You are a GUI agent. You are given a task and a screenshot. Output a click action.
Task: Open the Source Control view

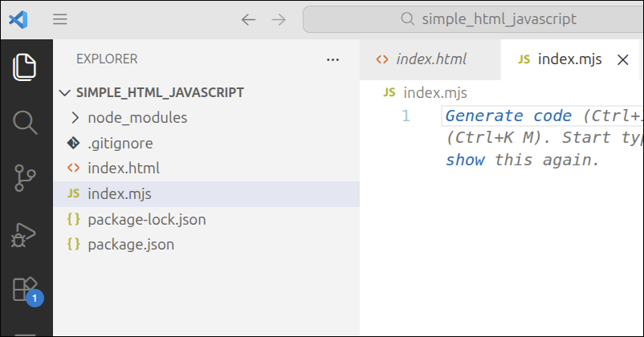pyautogui.click(x=25, y=178)
